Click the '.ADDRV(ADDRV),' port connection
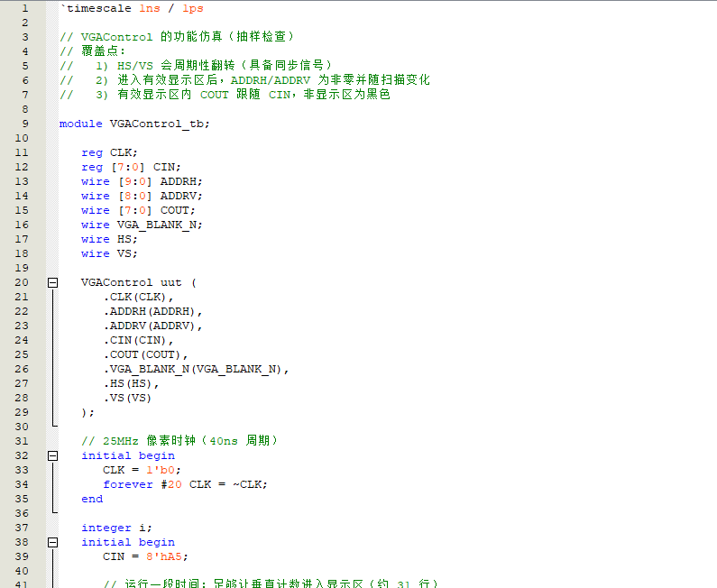The width and height of the screenshot is (717, 588). click(152, 326)
